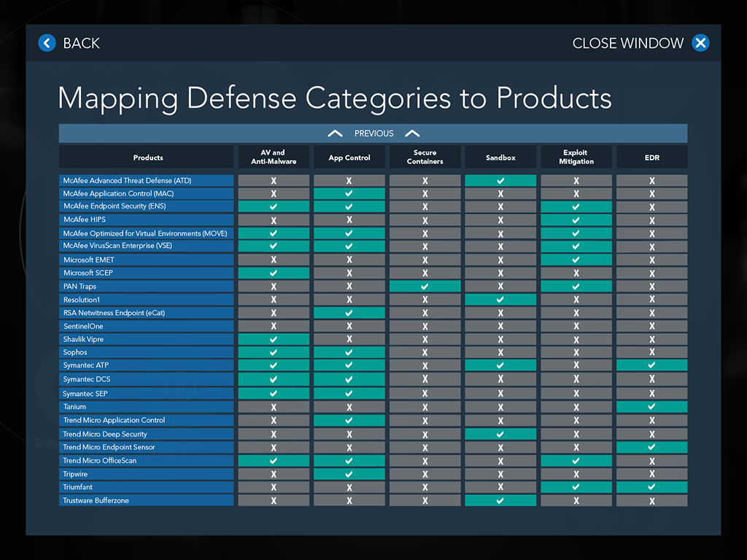Click the Products column header

click(x=146, y=157)
